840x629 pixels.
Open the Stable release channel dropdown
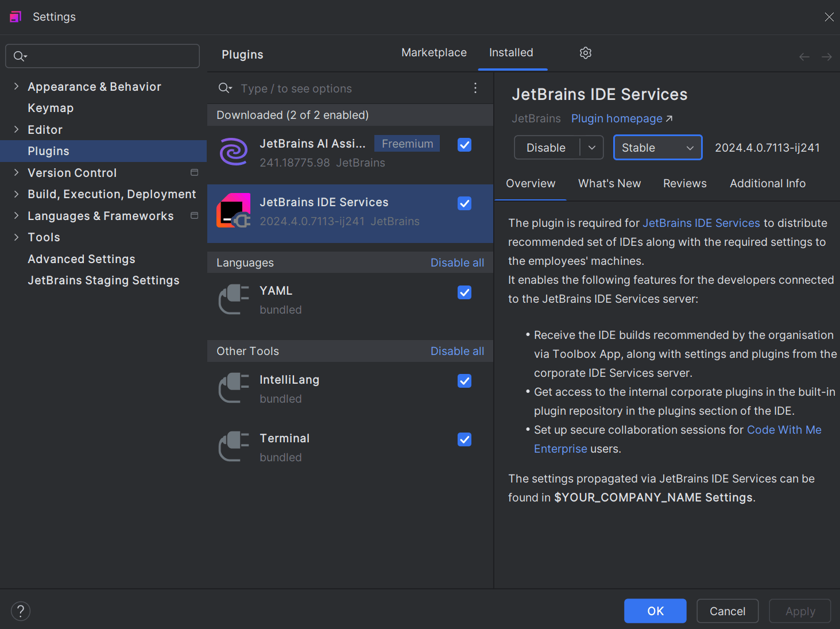657,148
